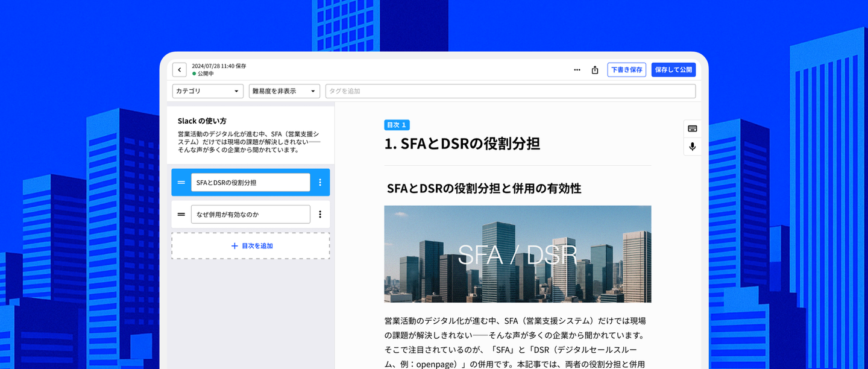Click the 下書き保存 button
868x369 pixels.
pyautogui.click(x=627, y=70)
